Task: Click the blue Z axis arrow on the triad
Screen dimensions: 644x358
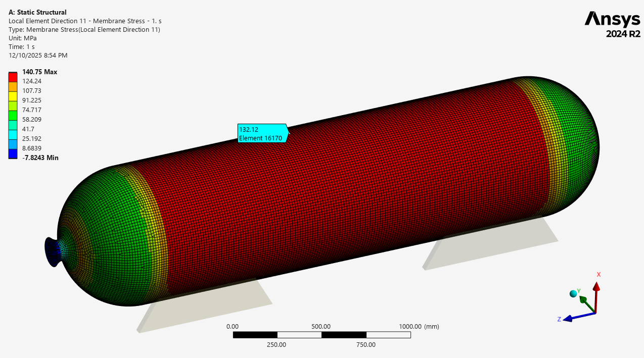Action: point(570,318)
